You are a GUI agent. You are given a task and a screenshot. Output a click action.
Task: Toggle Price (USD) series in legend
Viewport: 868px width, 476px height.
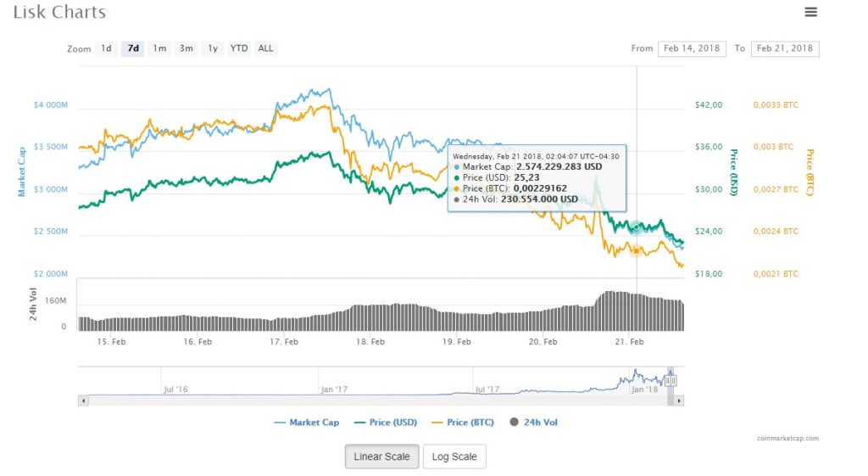[386, 423]
